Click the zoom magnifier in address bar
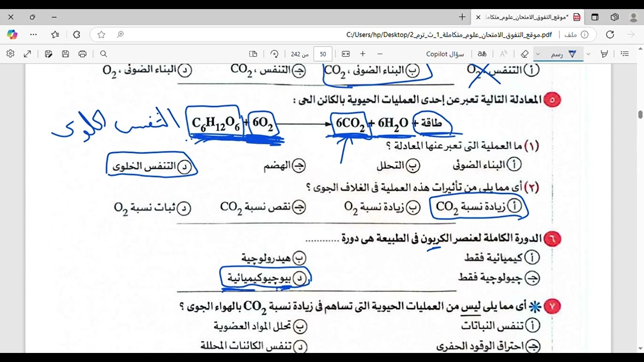644x362 pixels. click(120, 35)
